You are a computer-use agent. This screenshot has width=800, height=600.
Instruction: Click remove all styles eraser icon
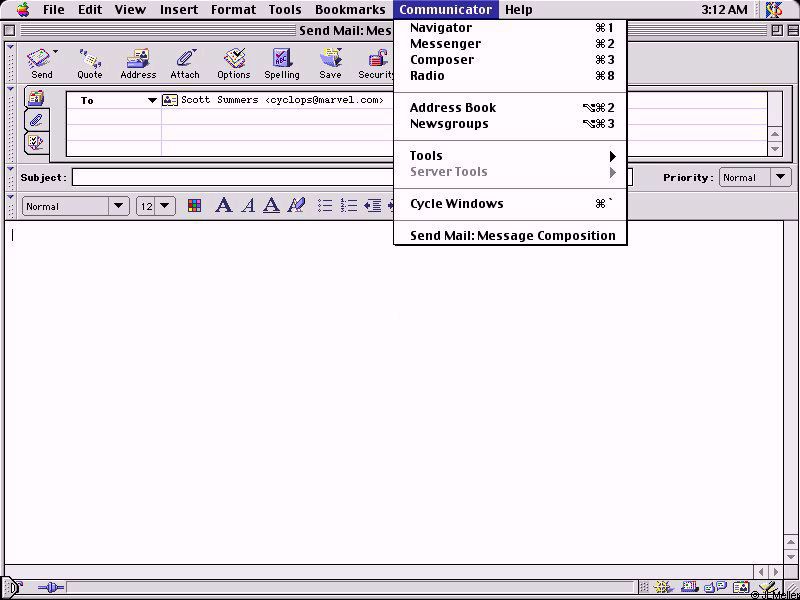[296, 206]
